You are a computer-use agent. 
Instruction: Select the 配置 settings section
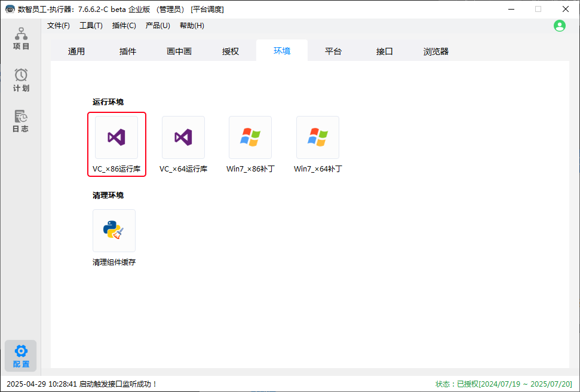(21, 356)
